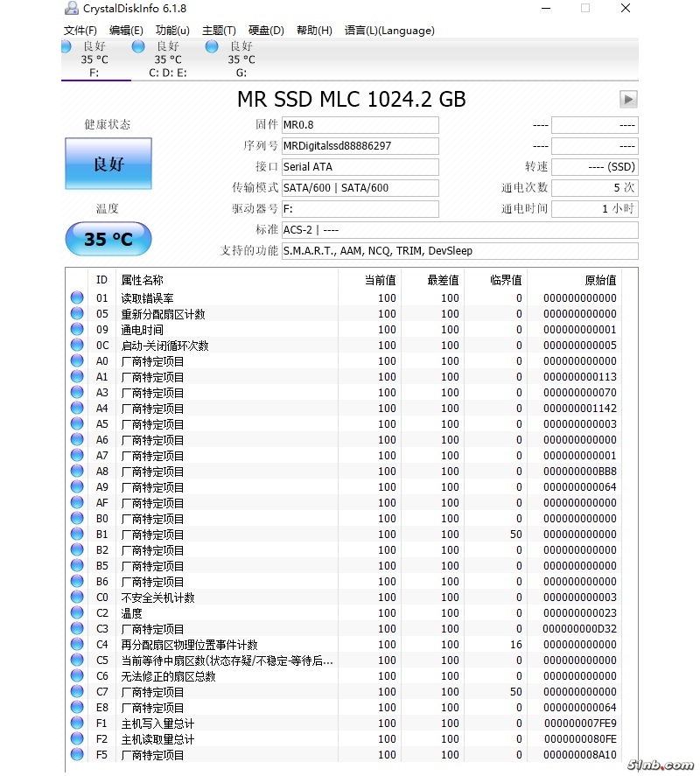This screenshot has height=776, width=700.
Task: Click status orb for power-on hours 09
Action: pos(77,330)
